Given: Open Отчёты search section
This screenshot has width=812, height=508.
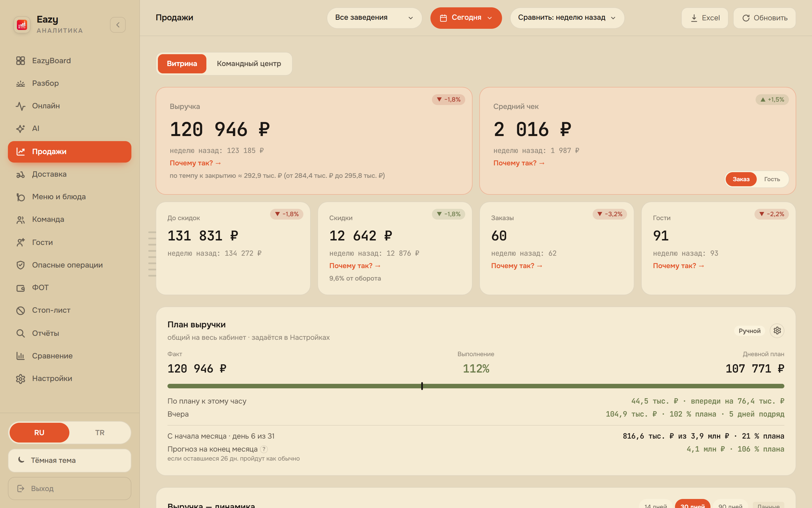Looking at the screenshot, I should 69,333.
